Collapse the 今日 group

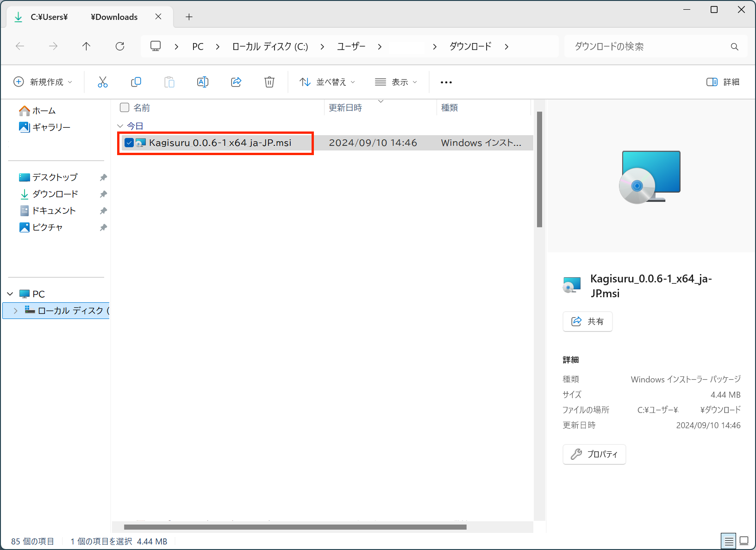120,126
